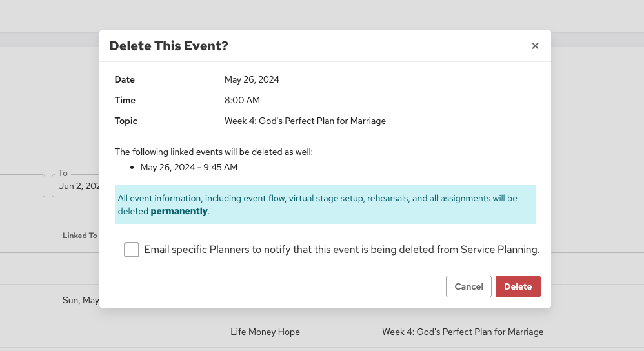Click the 'Topic' field label
Image resolution: width=644 pixels, height=351 pixels.
[126, 121]
